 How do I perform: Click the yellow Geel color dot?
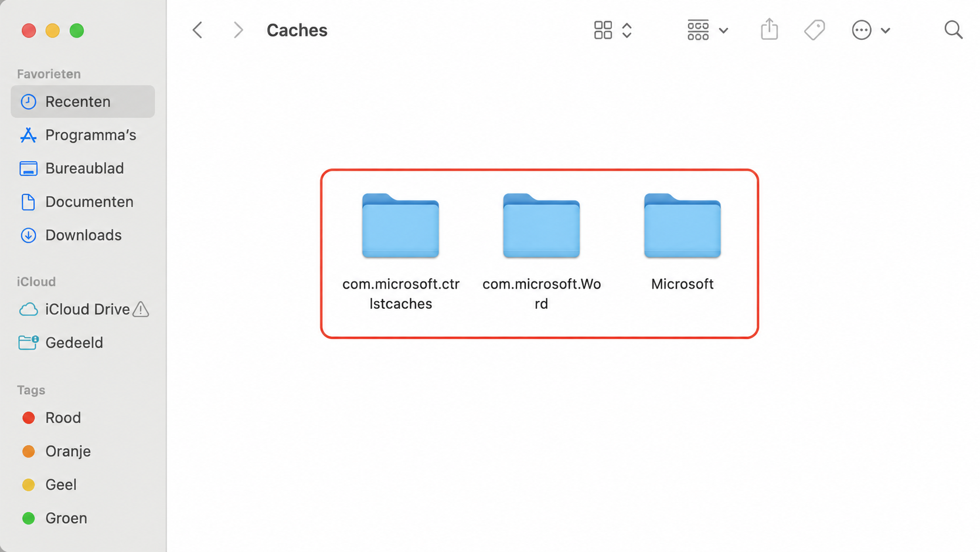tap(28, 485)
